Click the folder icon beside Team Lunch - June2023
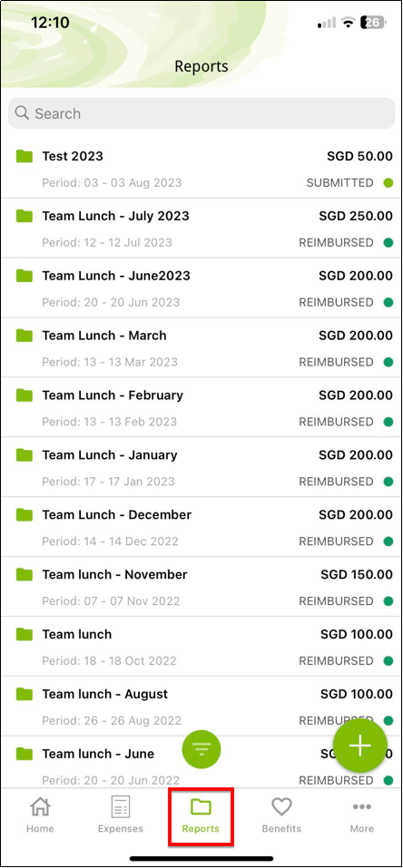This screenshot has width=403, height=868. click(25, 275)
